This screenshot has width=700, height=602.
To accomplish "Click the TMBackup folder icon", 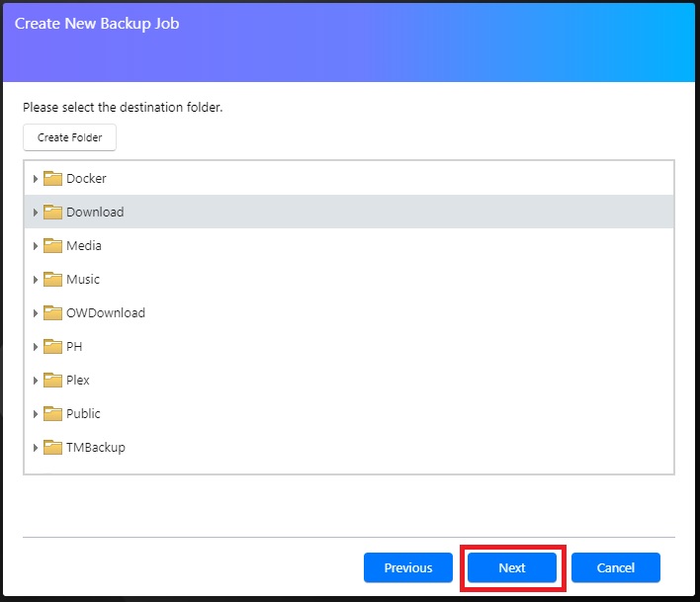I will 52,447.
